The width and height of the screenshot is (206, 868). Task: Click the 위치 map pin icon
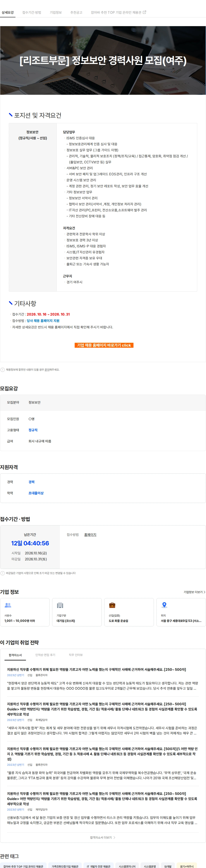[164, 605]
